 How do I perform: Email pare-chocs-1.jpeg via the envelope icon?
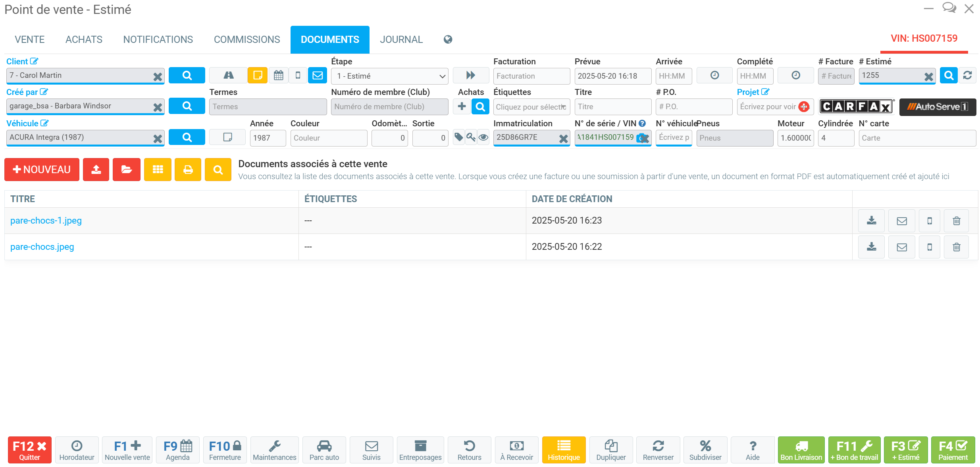[x=901, y=220]
